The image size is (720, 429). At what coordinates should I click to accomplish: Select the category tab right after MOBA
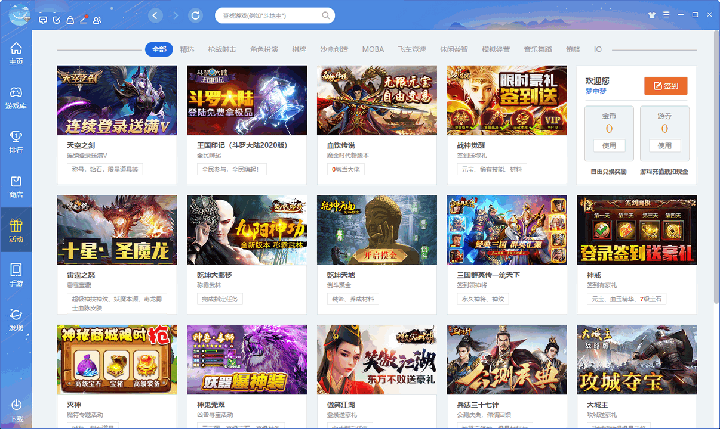click(x=412, y=49)
